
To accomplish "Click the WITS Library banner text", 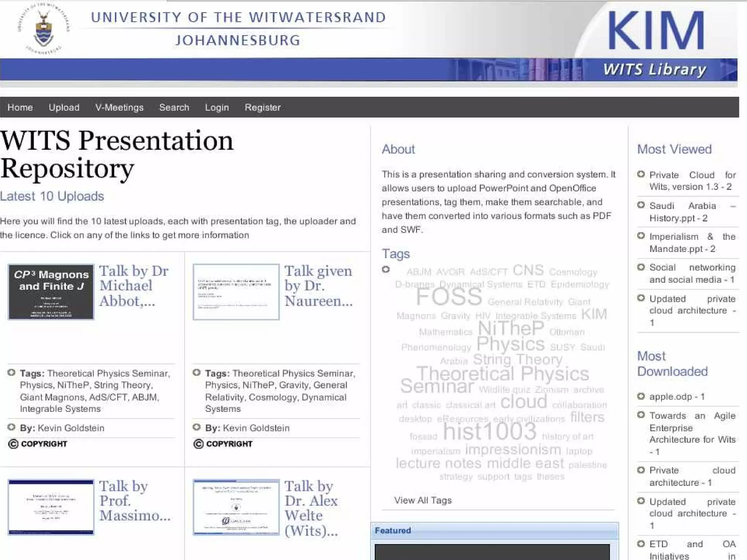I will [x=654, y=69].
